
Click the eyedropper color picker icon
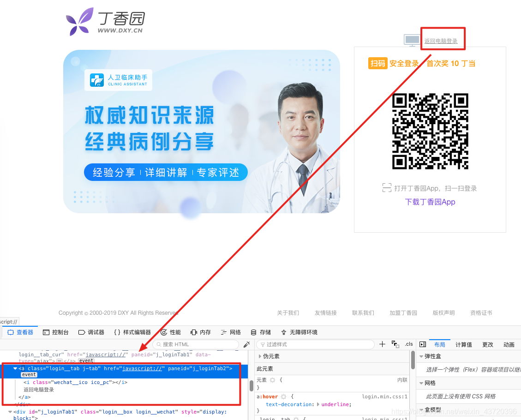[x=246, y=344]
